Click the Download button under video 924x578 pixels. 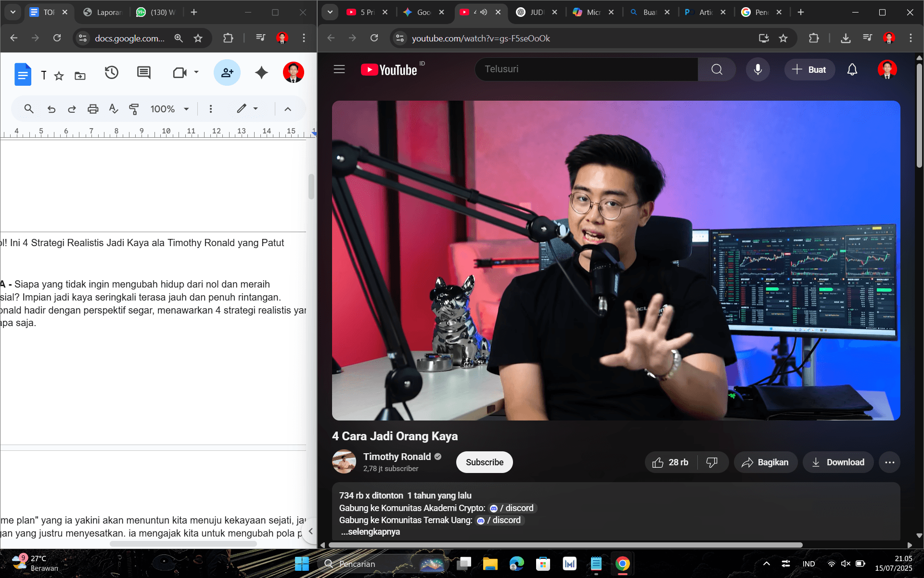838,462
